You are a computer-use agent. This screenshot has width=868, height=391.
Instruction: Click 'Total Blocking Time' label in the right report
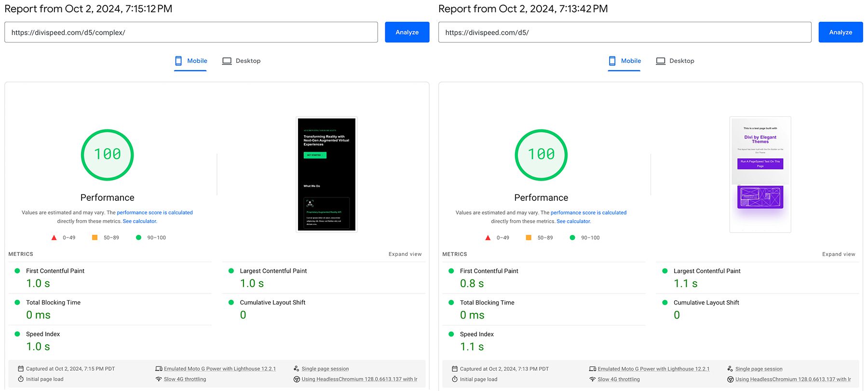click(x=487, y=303)
